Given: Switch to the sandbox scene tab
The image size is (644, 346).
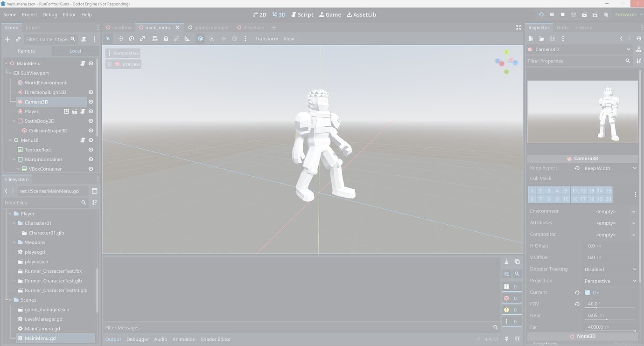Looking at the screenshot, I should point(119,28).
